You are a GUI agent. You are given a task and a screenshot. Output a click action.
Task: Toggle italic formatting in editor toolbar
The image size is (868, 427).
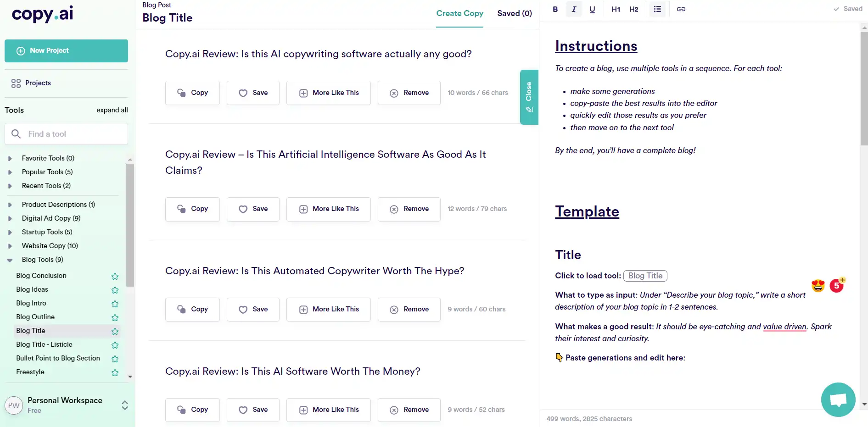(574, 9)
